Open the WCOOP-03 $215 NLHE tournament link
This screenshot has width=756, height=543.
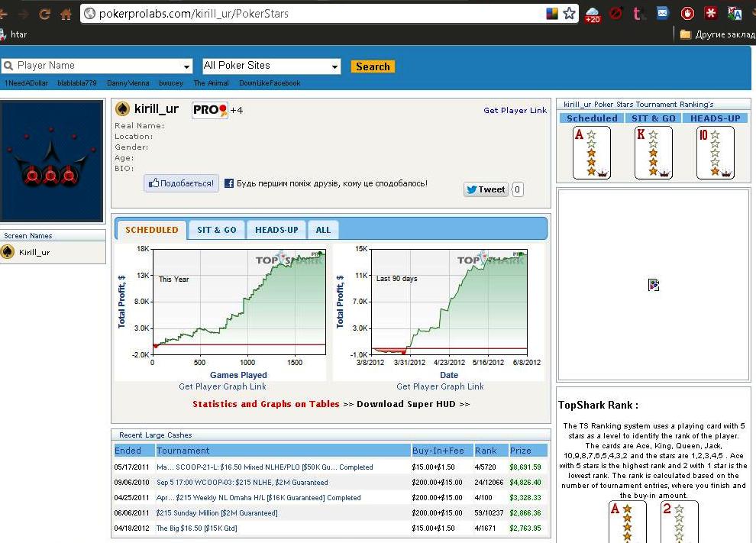click(x=242, y=482)
